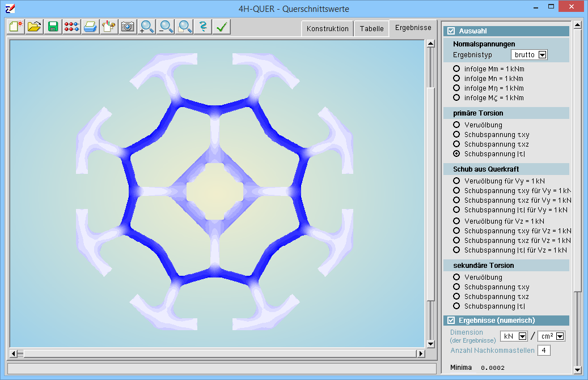The width and height of the screenshot is (588, 380).
Task: Select the 'infolge Mm = 1 kNm' option
Action: [456, 69]
